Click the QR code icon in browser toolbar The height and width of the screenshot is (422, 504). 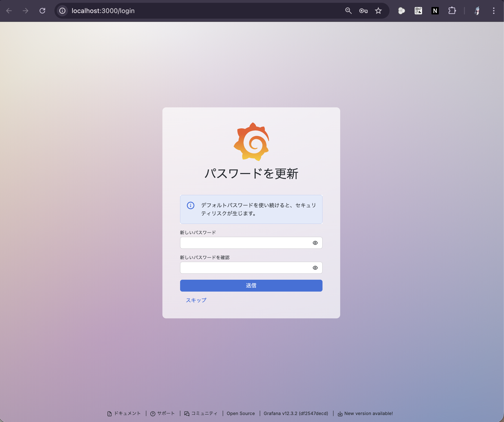(418, 10)
